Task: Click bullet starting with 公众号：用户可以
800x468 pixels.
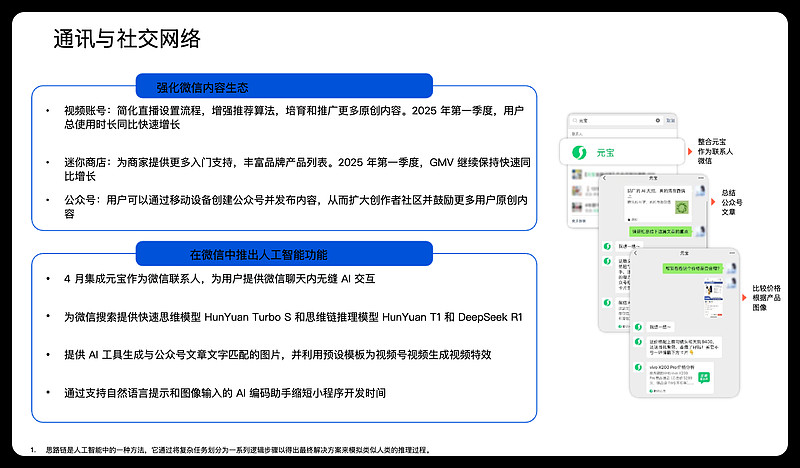Action: [296, 207]
